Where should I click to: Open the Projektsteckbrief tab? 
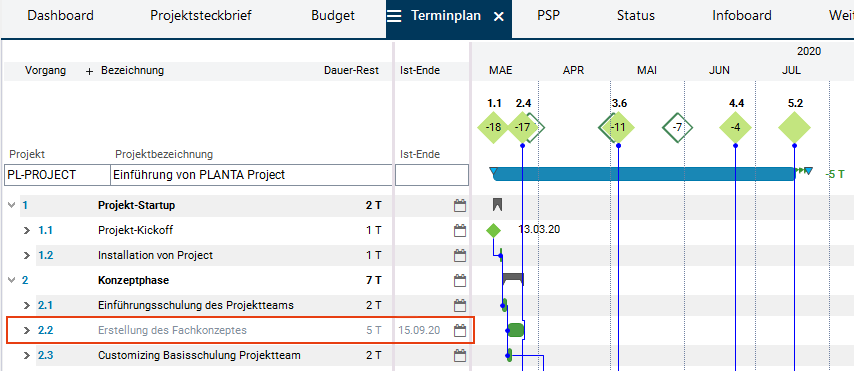point(201,16)
